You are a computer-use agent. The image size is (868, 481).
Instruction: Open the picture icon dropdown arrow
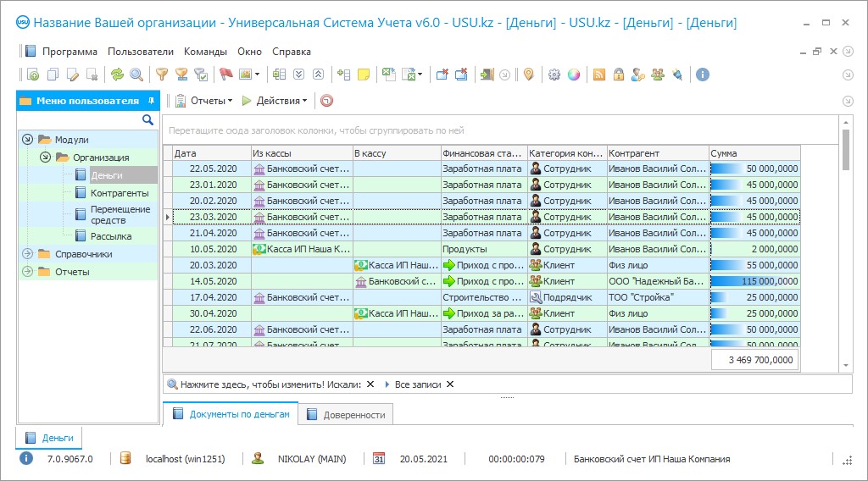coord(258,75)
